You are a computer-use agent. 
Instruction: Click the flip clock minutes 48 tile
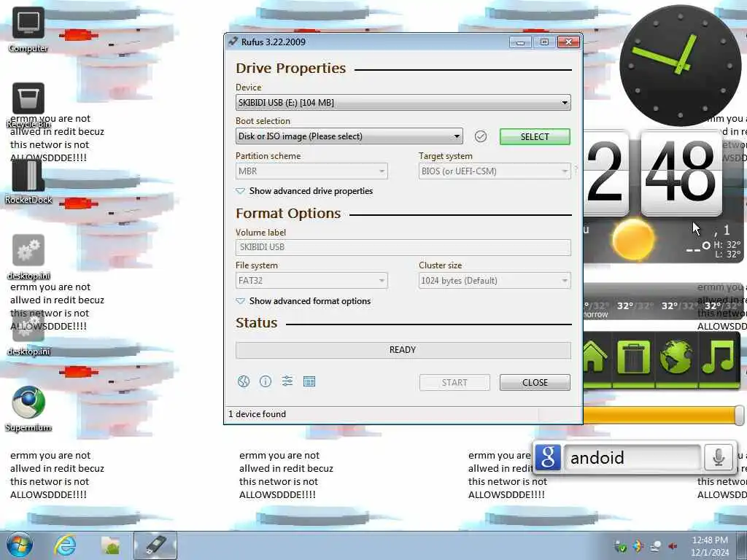(681, 172)
